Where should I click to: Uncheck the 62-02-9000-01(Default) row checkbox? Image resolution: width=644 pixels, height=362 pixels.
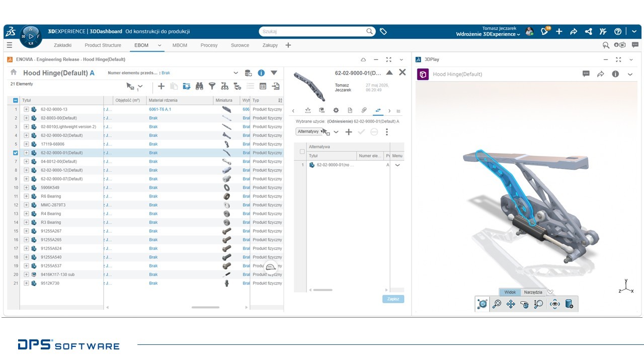coord(16,153)
